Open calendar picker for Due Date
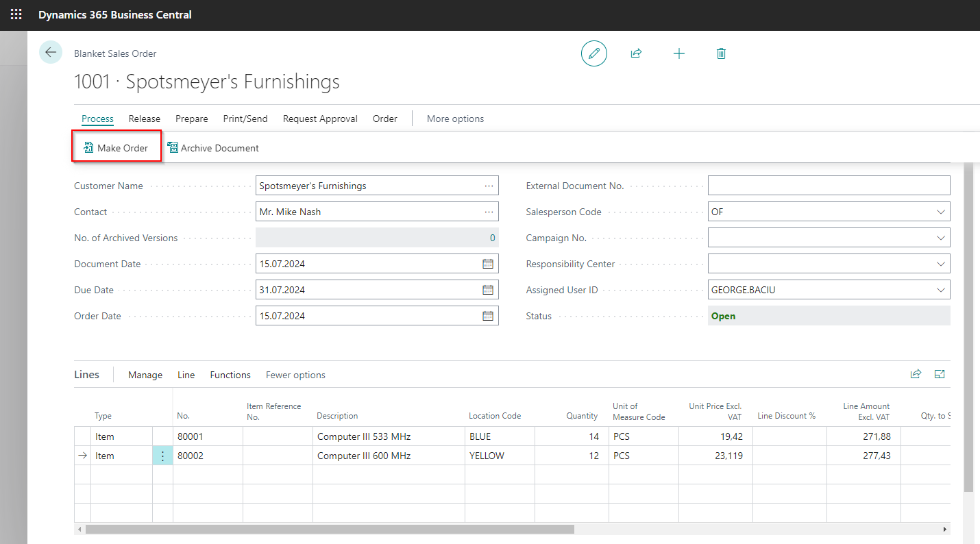The height and width of the screenshot is (544, 980). point(488,290)
